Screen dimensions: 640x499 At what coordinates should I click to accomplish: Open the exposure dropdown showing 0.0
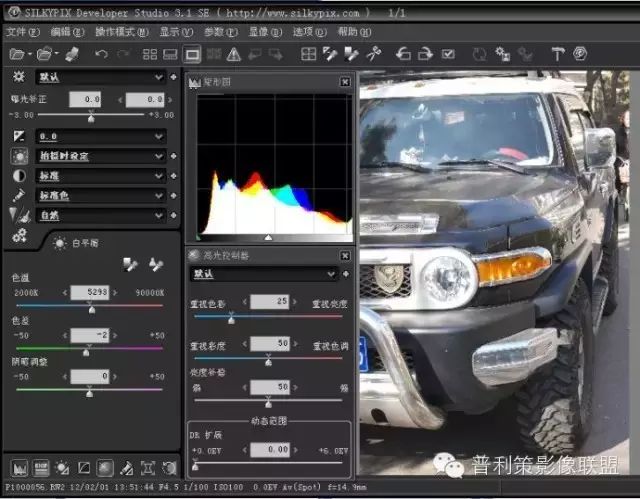100,136
